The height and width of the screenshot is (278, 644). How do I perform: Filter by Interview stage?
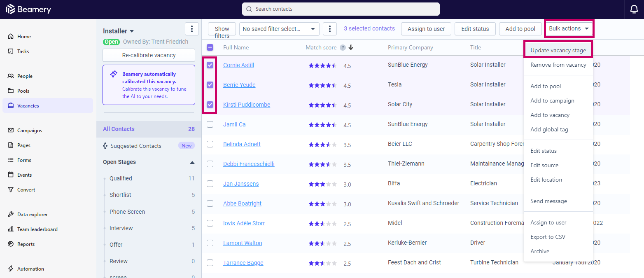pyautogui.click(x=149, y=228)
